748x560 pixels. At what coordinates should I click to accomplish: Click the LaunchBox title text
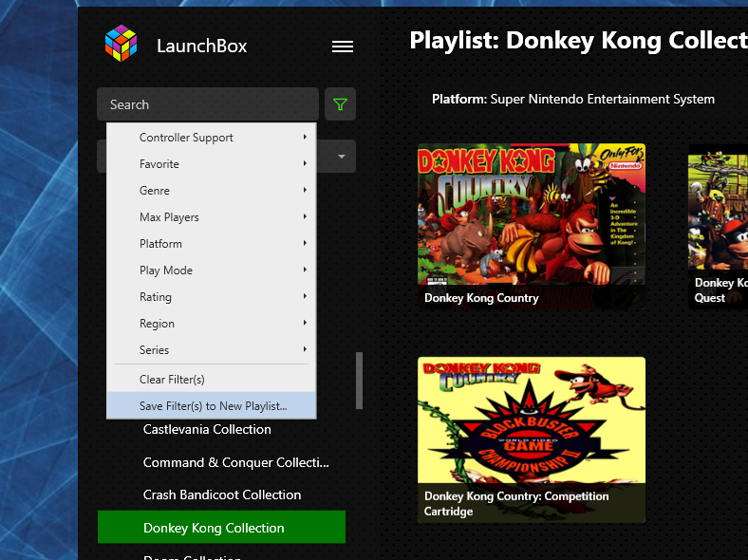click(202, 47)
